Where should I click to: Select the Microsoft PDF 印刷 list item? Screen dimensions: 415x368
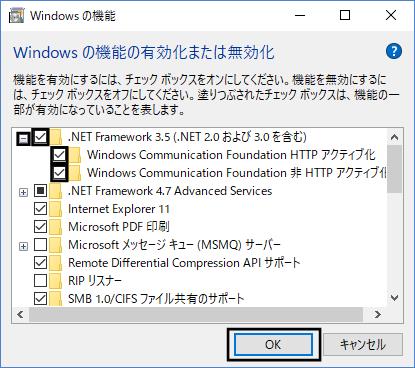coord(119,227)
